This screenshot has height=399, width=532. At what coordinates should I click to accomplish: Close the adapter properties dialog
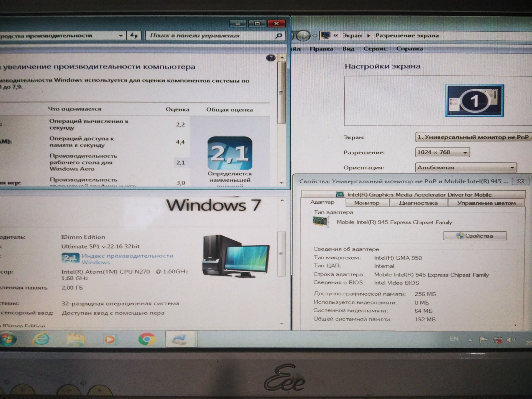click(520, 181)
